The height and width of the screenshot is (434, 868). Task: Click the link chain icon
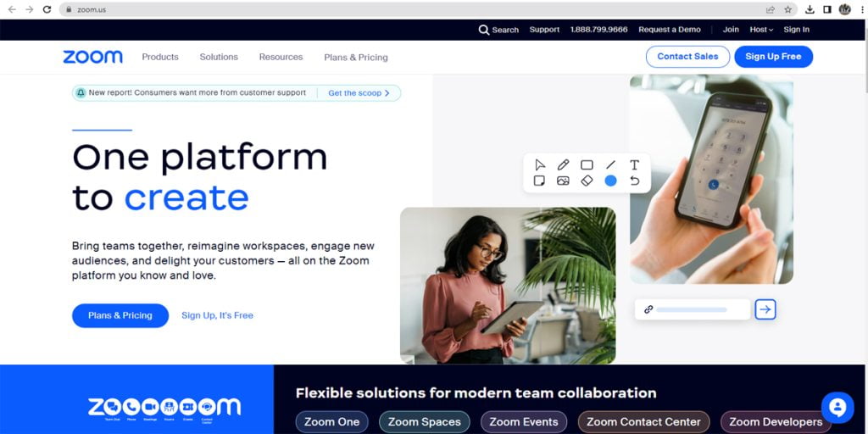[x=648, y=309]
